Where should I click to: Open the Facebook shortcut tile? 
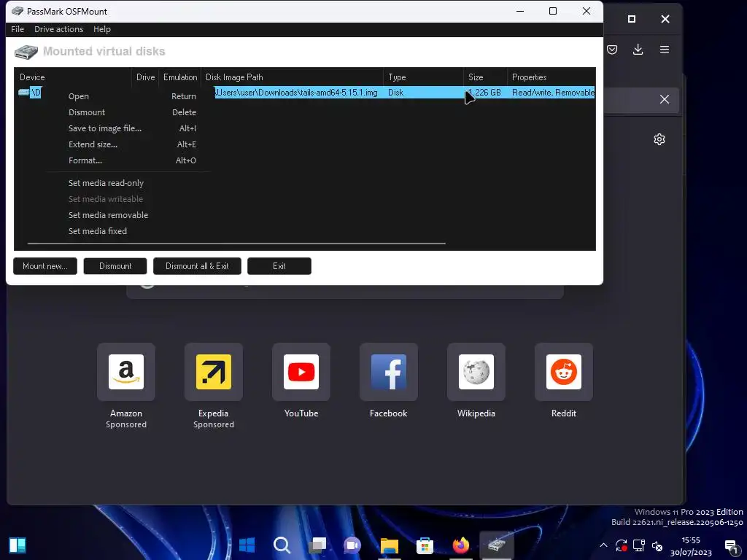[389, 372]
